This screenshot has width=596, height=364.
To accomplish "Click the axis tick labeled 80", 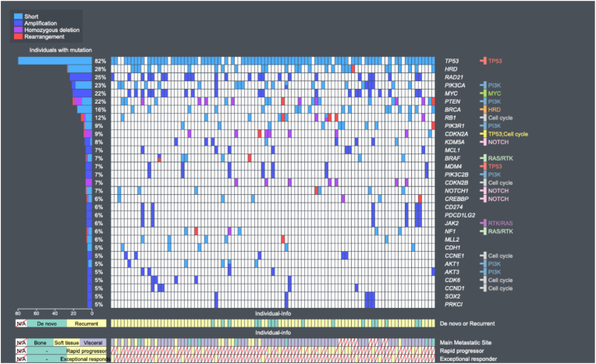I will coord(18,313).
